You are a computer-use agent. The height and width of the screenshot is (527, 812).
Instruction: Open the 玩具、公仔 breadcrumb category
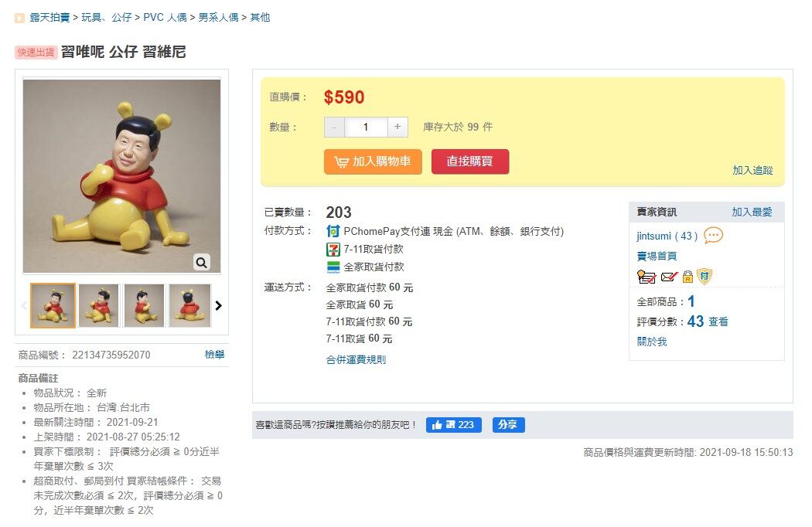(x=107, y=18)
